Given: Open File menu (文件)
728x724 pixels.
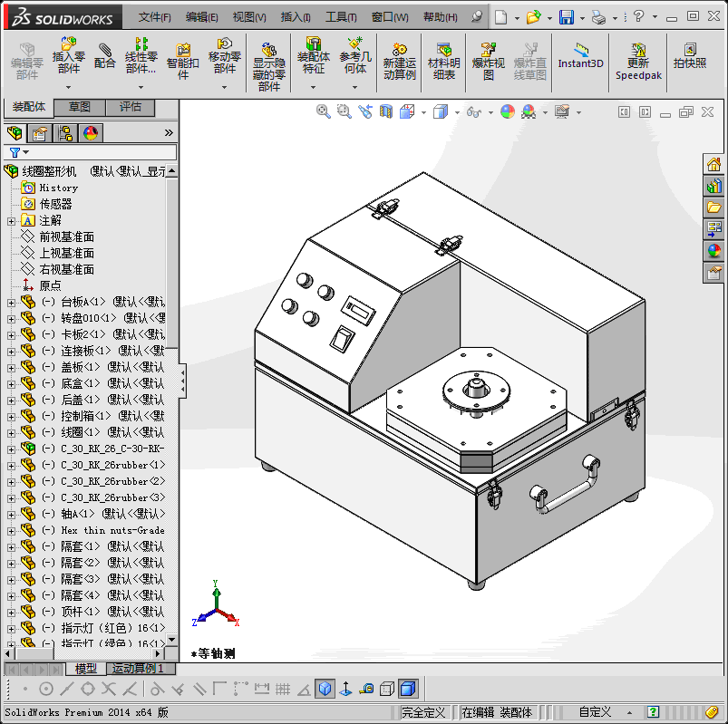Looking at the screenshot, I should point(155,17).
